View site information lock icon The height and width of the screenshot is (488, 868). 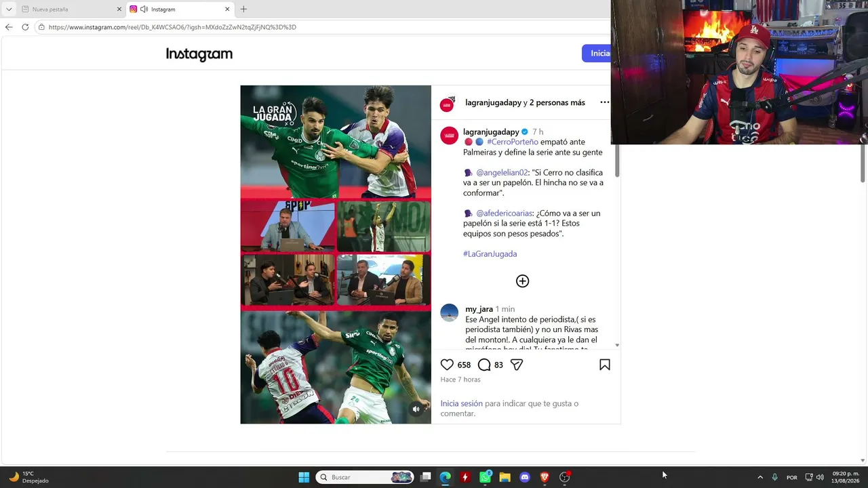click(41, 27)
